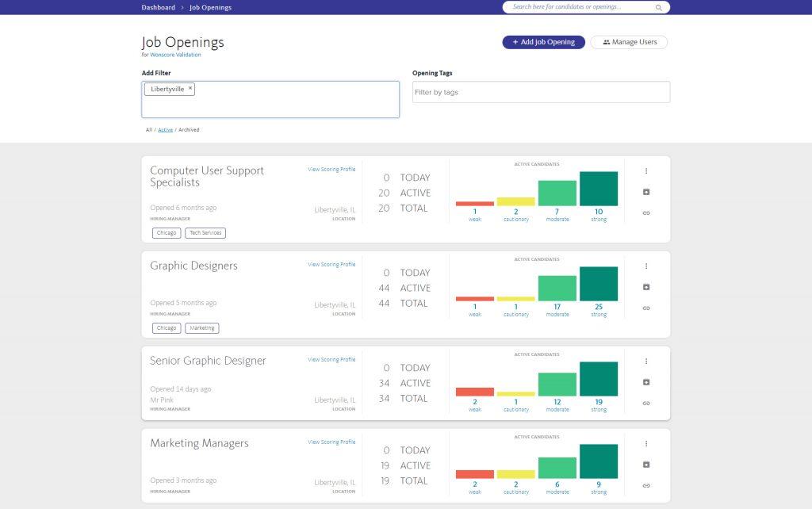Click the link icon on Marketing Managers card
Viewport: 812px width, 509px height.
(x=646, y=485)
